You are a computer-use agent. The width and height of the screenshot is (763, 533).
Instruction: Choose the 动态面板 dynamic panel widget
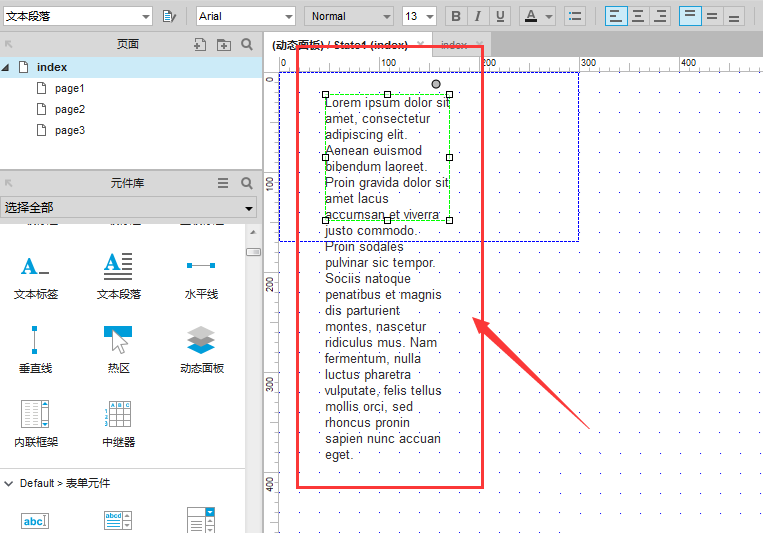[x=201, y=348]
